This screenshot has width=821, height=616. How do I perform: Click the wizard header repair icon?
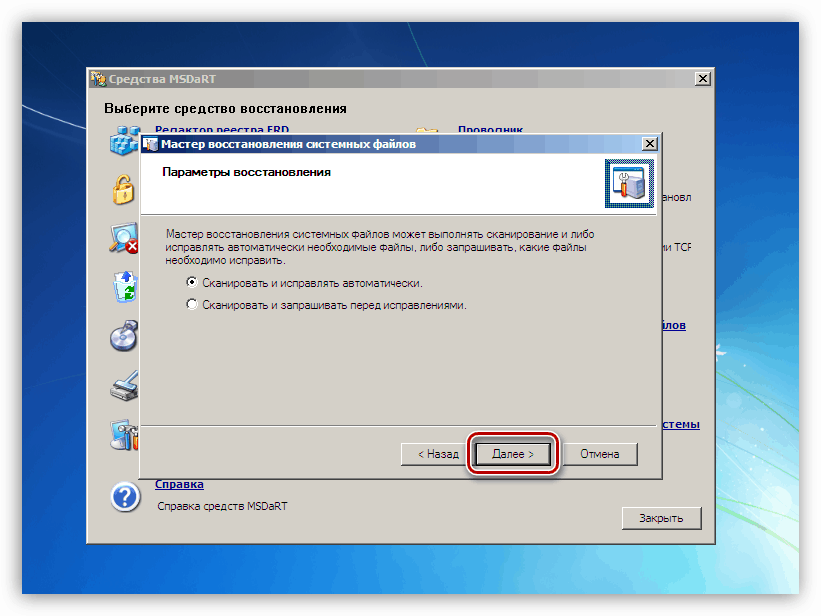[x=629, y=184]
